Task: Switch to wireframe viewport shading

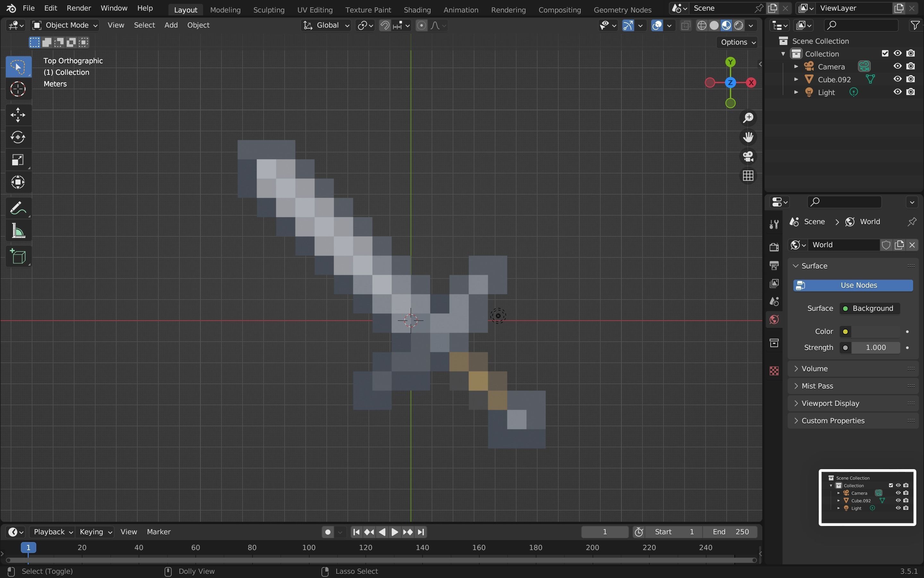Action: [x=702, y=26]
